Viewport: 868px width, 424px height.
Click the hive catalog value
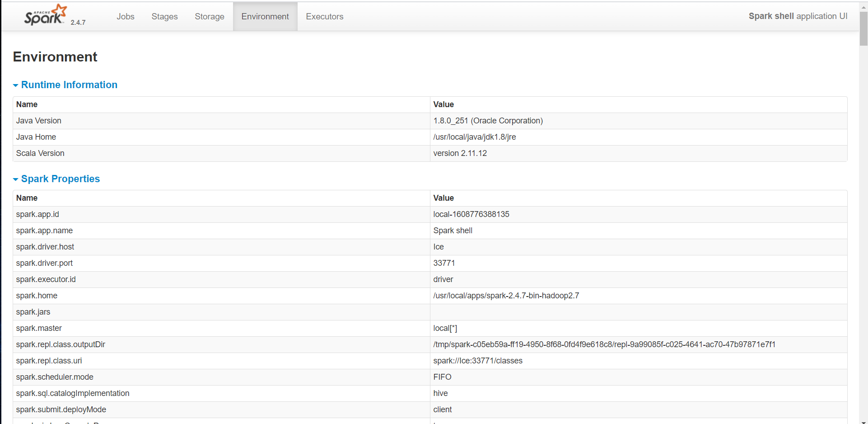[x=440, y=393]
